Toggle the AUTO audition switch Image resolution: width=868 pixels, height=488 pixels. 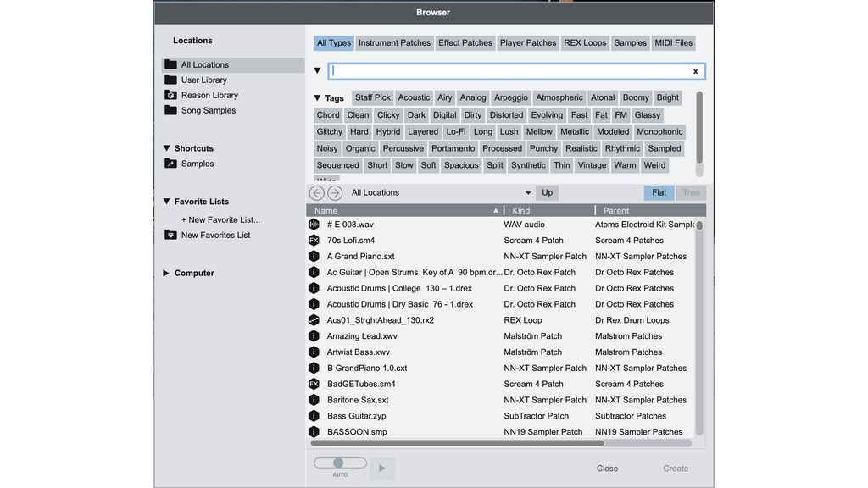click(x=339, y=463)
